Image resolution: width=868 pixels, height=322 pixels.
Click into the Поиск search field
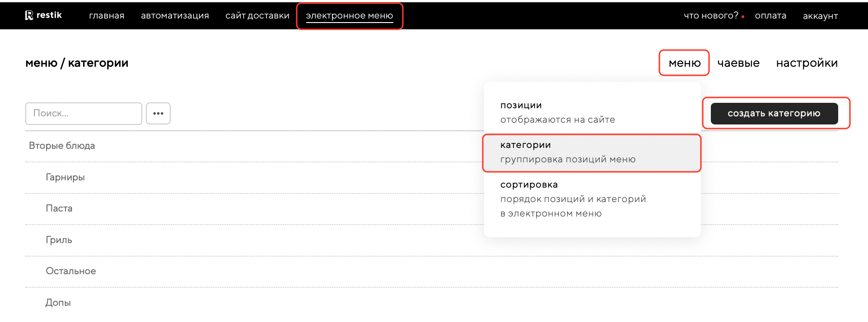(84, 113)
